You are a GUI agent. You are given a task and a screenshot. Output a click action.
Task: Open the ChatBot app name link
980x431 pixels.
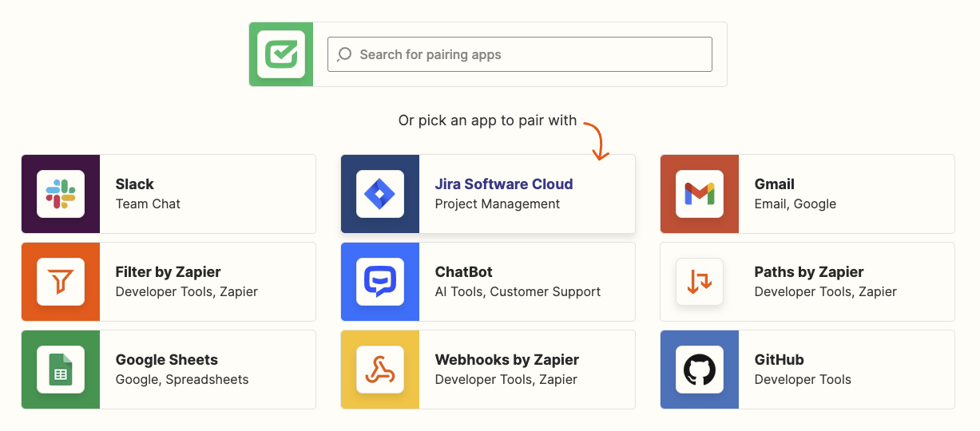(x=464, y=272)
